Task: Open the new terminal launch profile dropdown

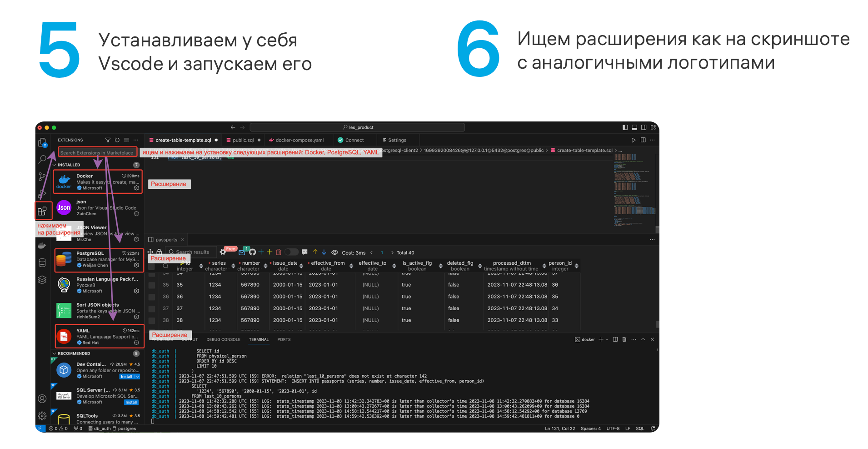Action: click(x=607, y=339)
